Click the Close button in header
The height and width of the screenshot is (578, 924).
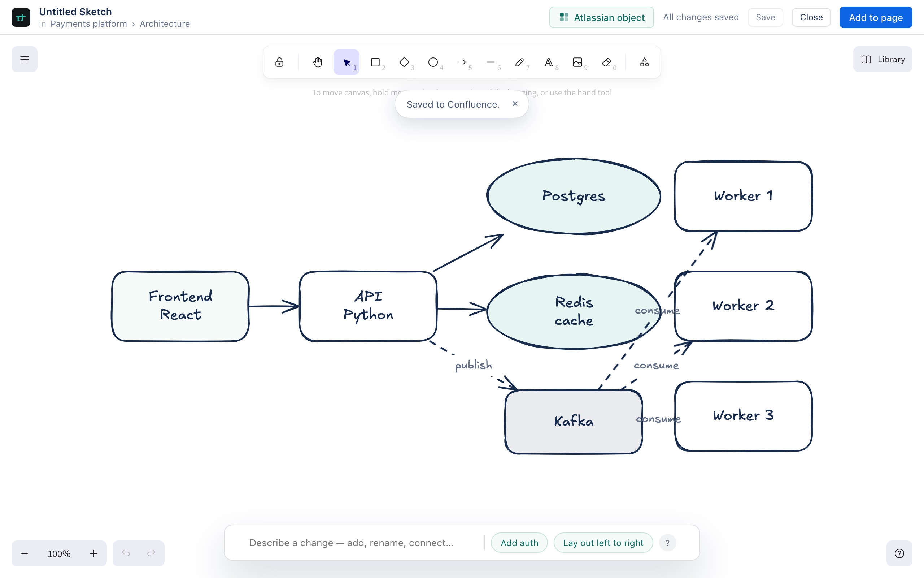811,17
